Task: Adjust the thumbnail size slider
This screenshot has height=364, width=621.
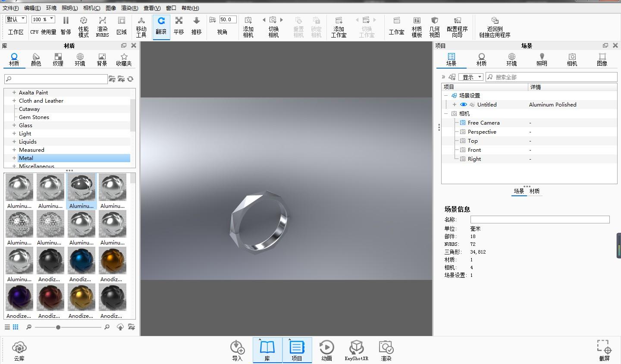Action: click(58, 327)
